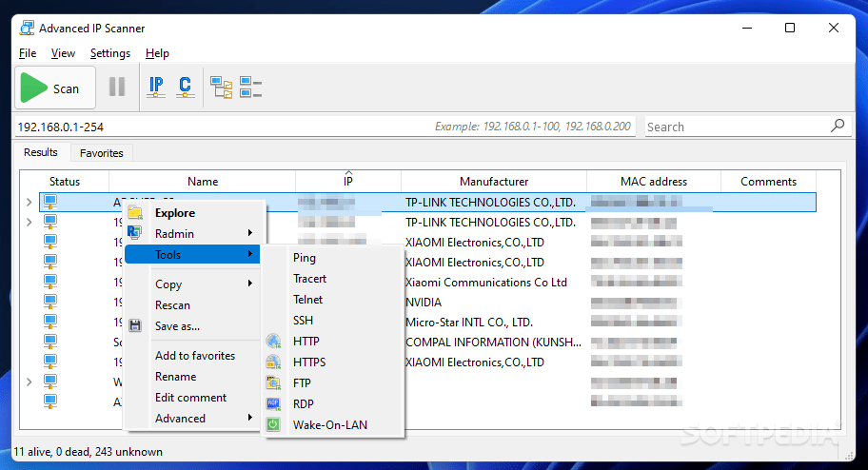Select RDP in the Tools submenu
This screenshot has width=868, height=470.
tap(333, 403)
